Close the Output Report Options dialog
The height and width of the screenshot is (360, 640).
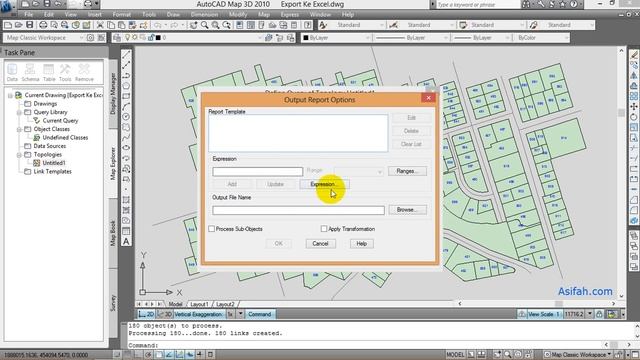(x=428, y=98)
